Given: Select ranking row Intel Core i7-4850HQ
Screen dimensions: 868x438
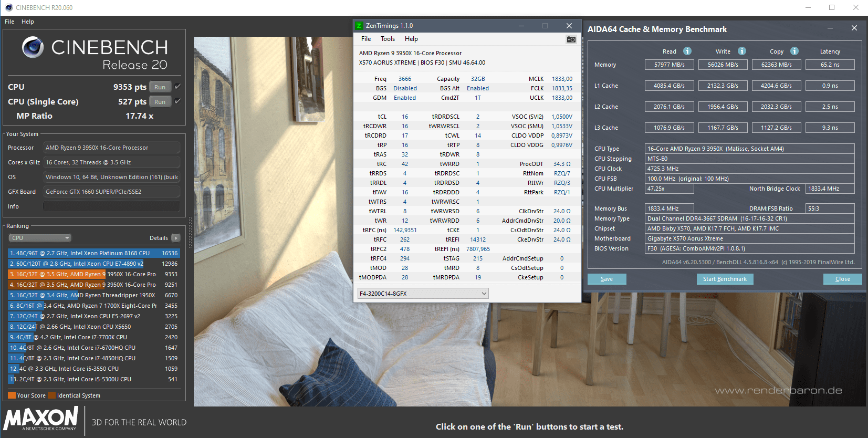Looking at the screenshot, I should tap(93, 358).
